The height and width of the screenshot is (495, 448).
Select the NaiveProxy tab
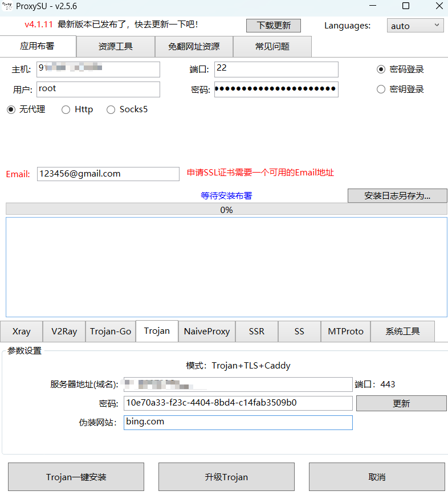coord(206,332)
